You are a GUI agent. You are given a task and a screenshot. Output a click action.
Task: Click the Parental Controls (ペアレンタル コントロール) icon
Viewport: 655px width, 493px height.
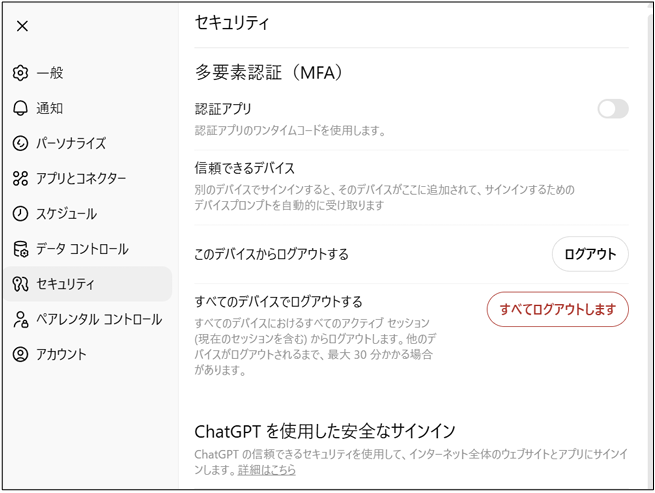20,320
